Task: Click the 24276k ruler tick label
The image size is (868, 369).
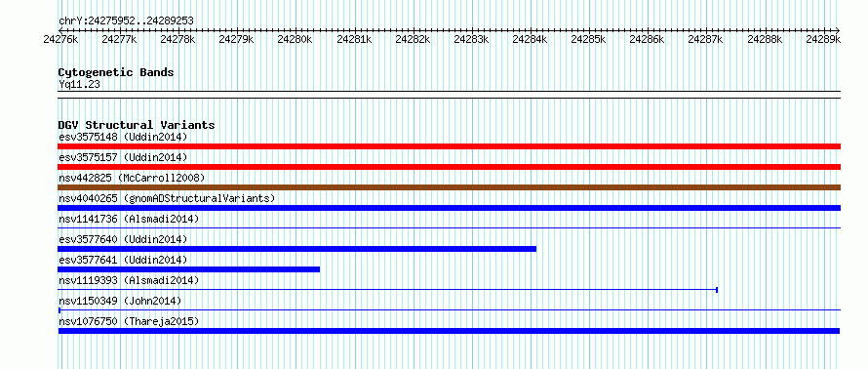Action: pos(60,39)
